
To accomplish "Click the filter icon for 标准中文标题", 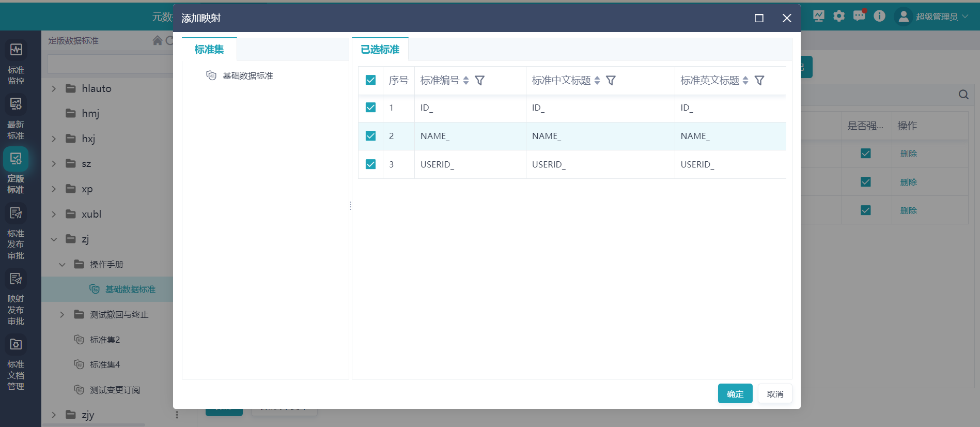I will tap(611, 81).
